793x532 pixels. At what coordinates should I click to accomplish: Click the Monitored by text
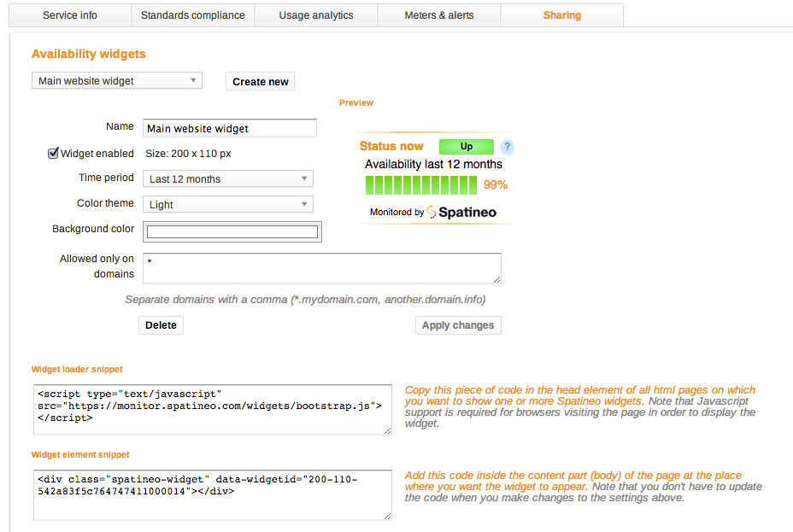397,212
